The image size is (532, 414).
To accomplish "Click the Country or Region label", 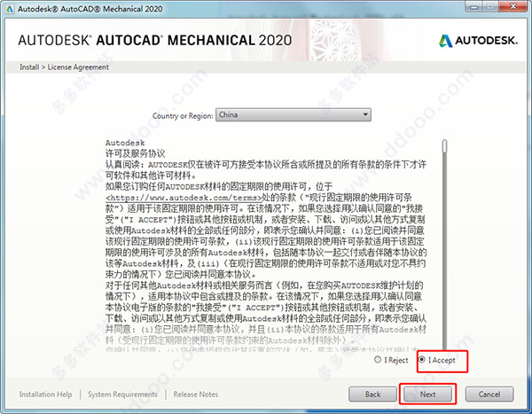I will pos(183,116).
